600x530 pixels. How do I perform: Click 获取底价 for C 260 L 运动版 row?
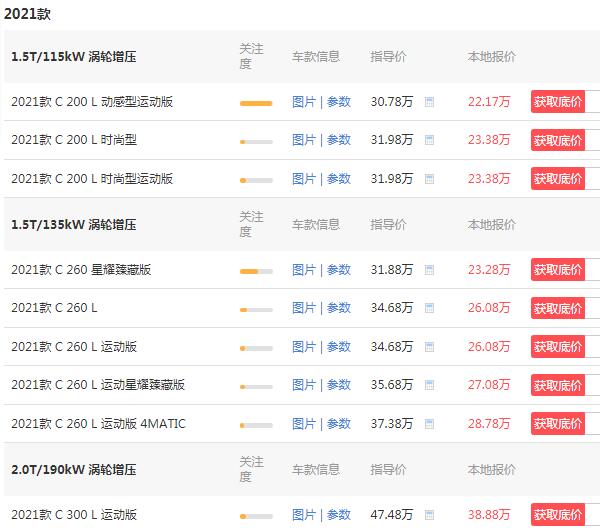pos(558,347)
